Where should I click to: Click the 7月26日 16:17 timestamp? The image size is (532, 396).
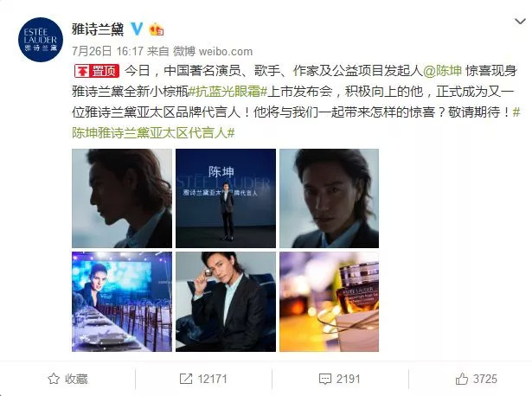coord(107,51)
